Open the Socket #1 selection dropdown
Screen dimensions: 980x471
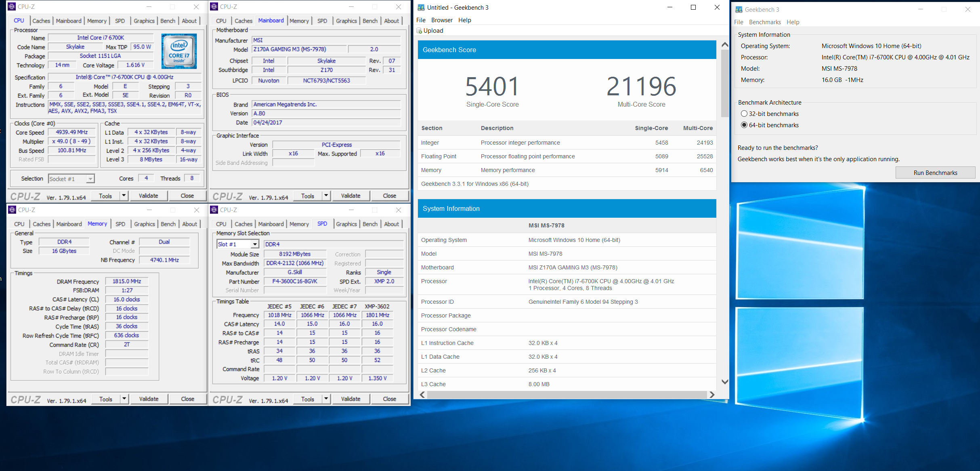71,179
